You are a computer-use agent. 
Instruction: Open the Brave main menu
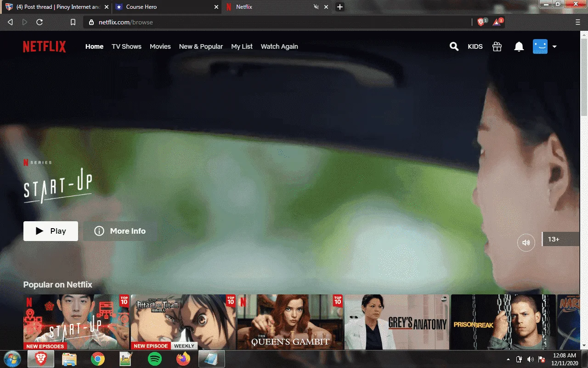coord(578,22)
